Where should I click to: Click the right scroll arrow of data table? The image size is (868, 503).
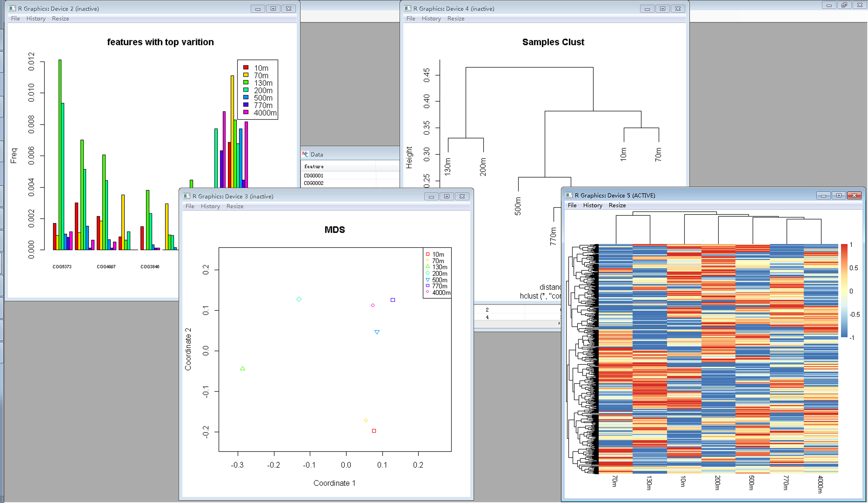(x=559, y=323)
